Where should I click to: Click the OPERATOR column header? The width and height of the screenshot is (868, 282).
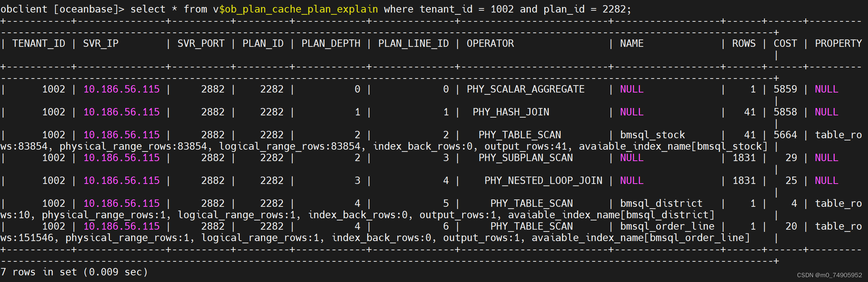[490, 43]
